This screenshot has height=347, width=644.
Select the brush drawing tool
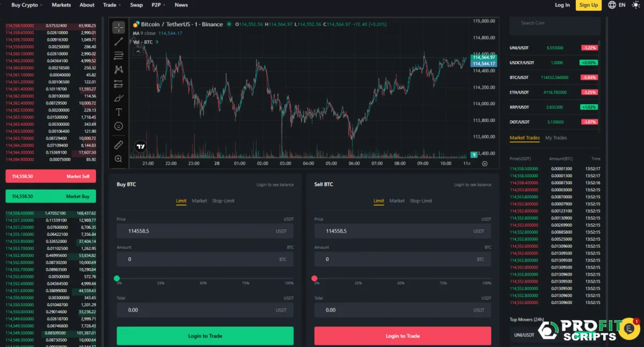coord(118,98)
